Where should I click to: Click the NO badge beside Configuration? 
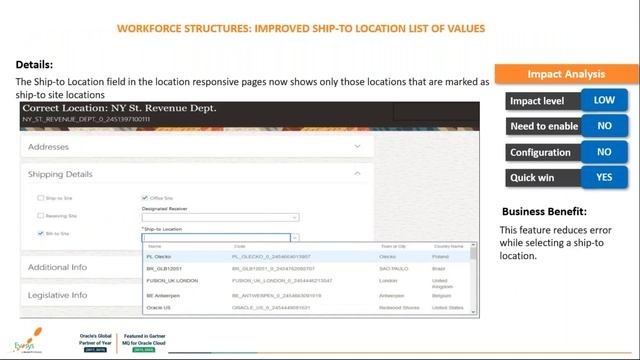(x=604, y=152)
